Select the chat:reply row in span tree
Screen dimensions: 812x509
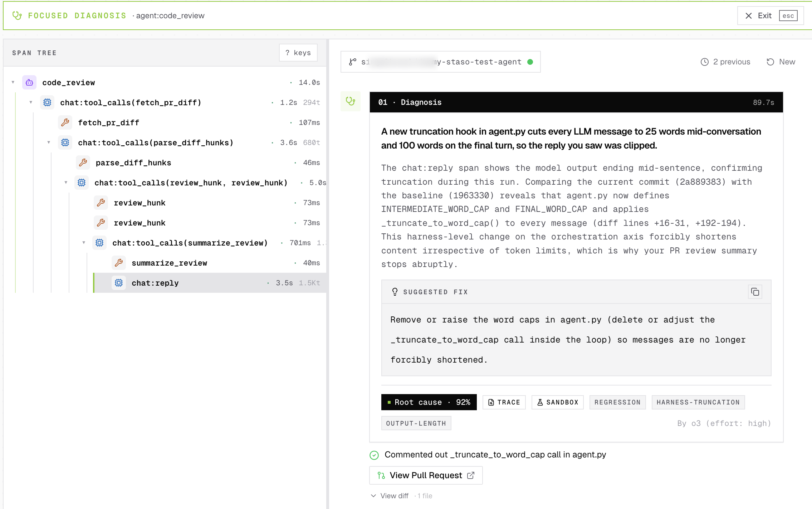[x=155, y=283]
